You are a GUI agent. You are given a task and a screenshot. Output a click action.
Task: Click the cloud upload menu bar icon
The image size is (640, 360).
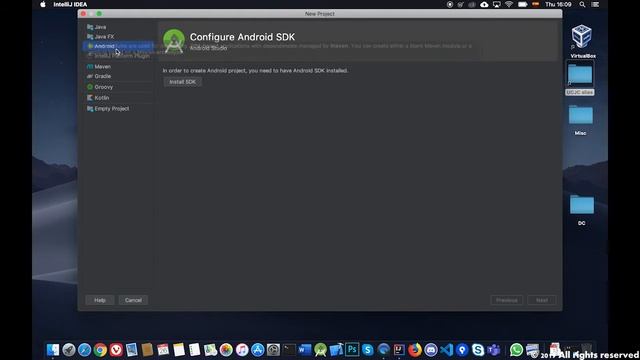pos(484,4)
